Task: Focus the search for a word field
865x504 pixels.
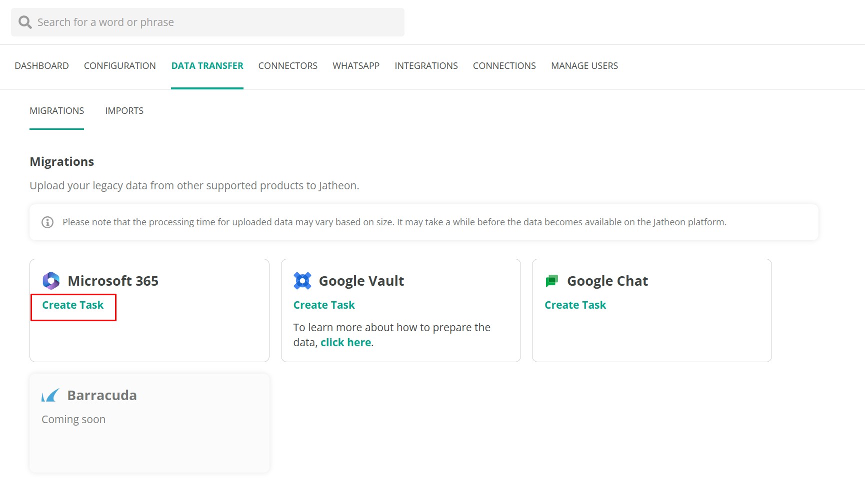Action: tap(208, 22)
